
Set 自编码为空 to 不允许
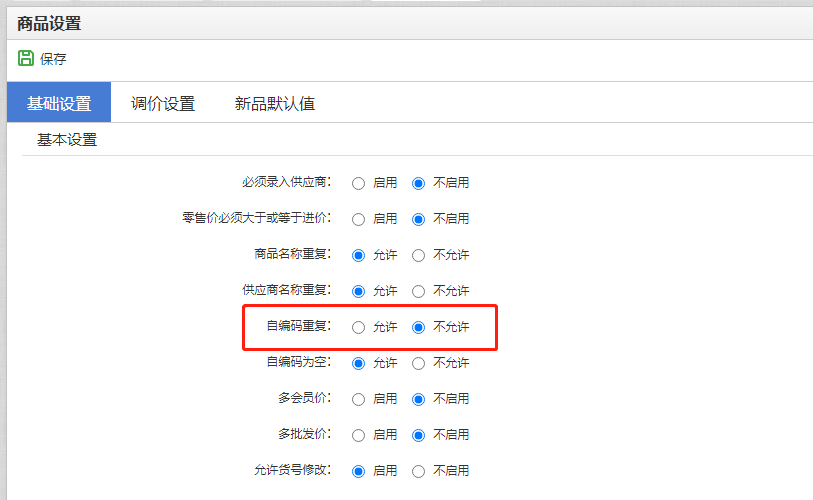coord(418,364)
